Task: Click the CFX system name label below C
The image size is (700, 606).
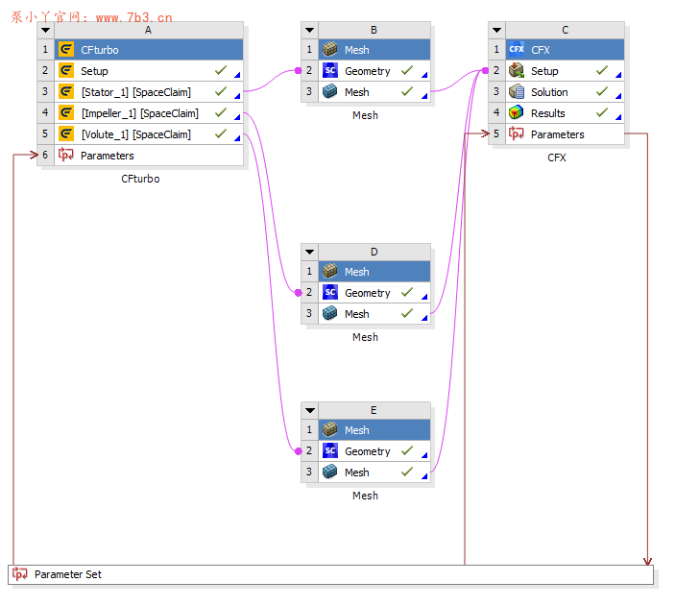Action: pos(557,158)
